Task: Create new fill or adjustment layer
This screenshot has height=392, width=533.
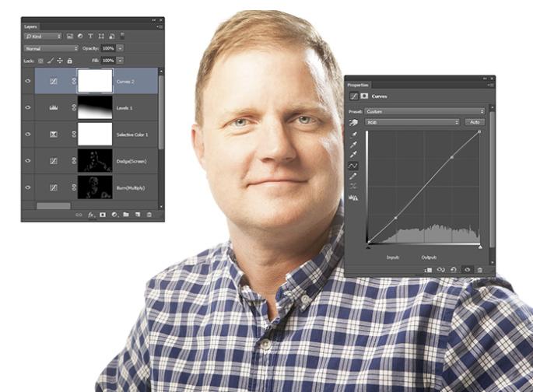Action: (x=114, y=215)
